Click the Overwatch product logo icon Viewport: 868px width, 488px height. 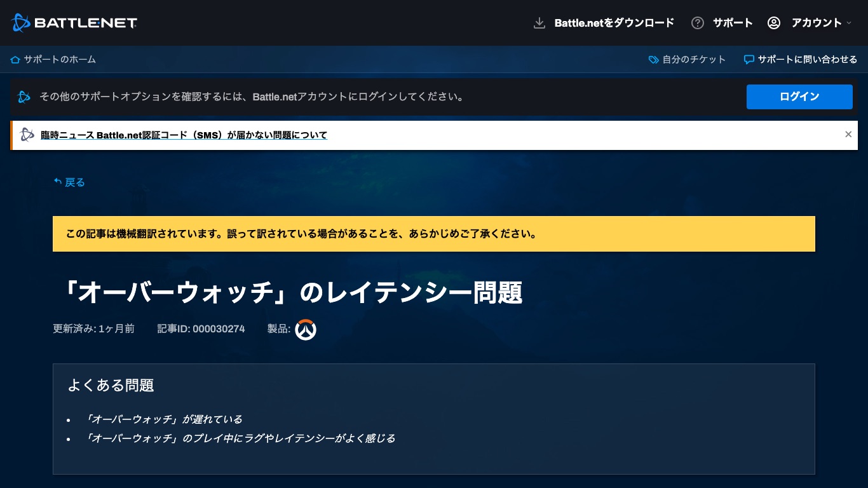[x=306, y=329]
